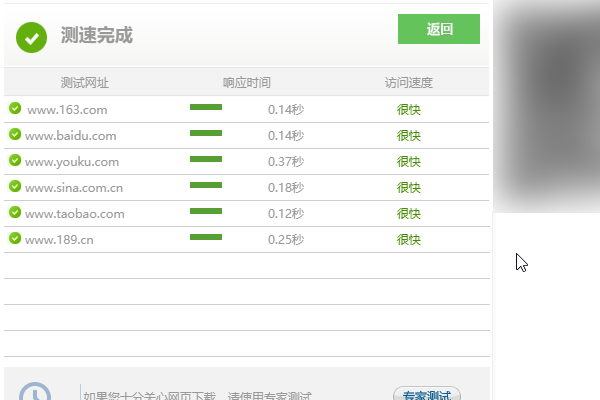The height and width of the screenshot is (400, 600).
Task: Click the expert test hint text at bottom
Action: (197, 395)
